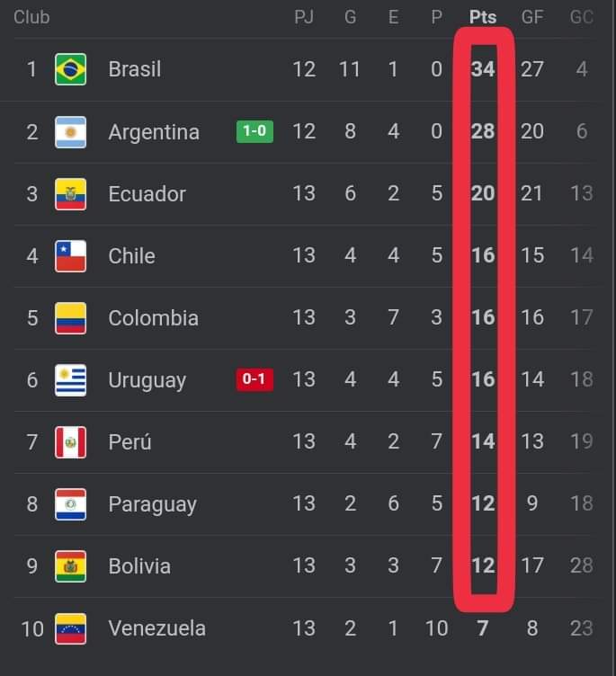Click the Paraguay flag icon

tap(70, 504)
